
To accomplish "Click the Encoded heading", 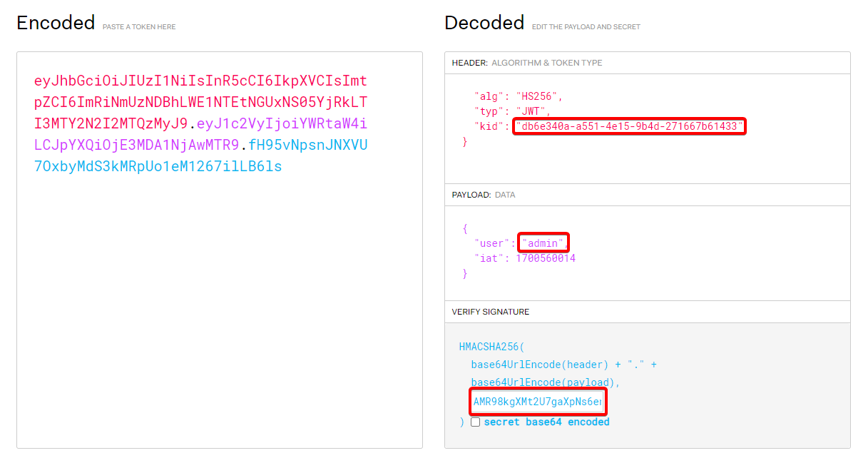I will pos(56,23).
